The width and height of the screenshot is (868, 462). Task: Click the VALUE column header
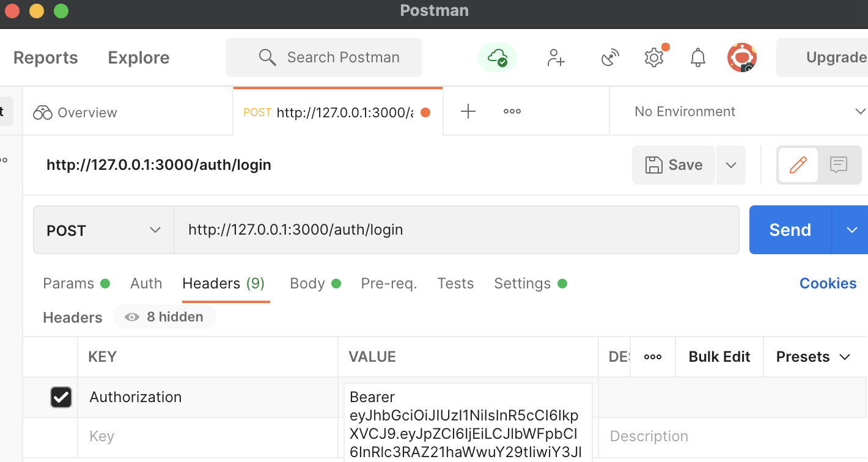pos(372,357)
